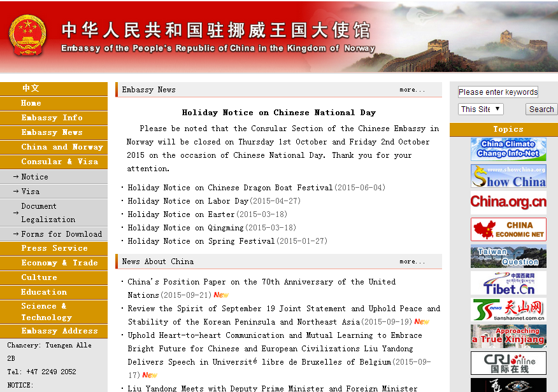Expand more in Embassy News section
Viewport: 558px width, 392px height.
tap(412, 90)
